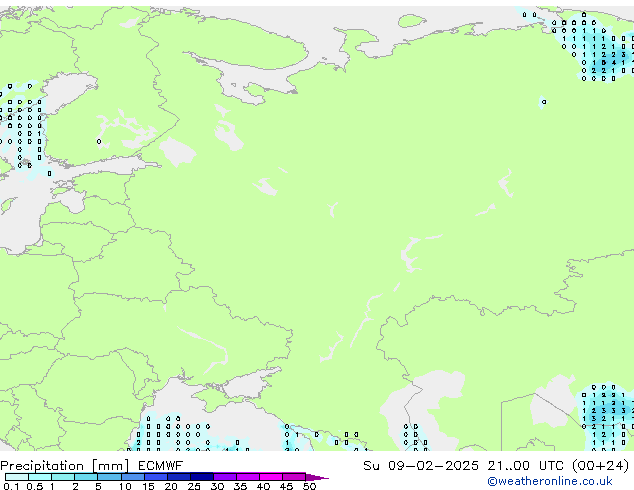Click the 'Su 09-02-2025' date text

(x=421, y=466)
